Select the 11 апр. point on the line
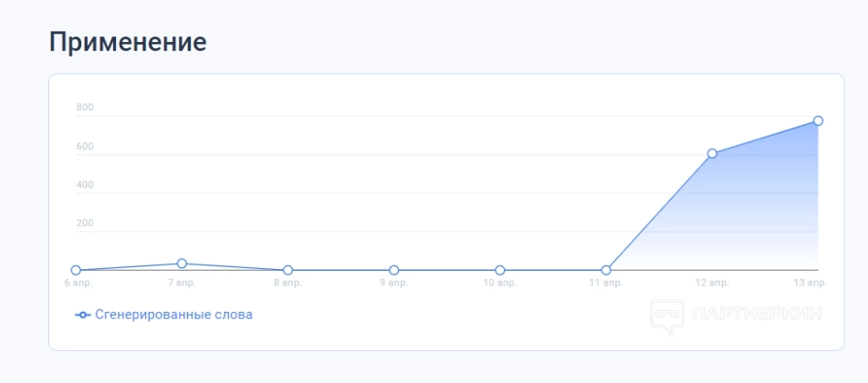Viewport: 868px width, 383px height. (x=606, y=270)
